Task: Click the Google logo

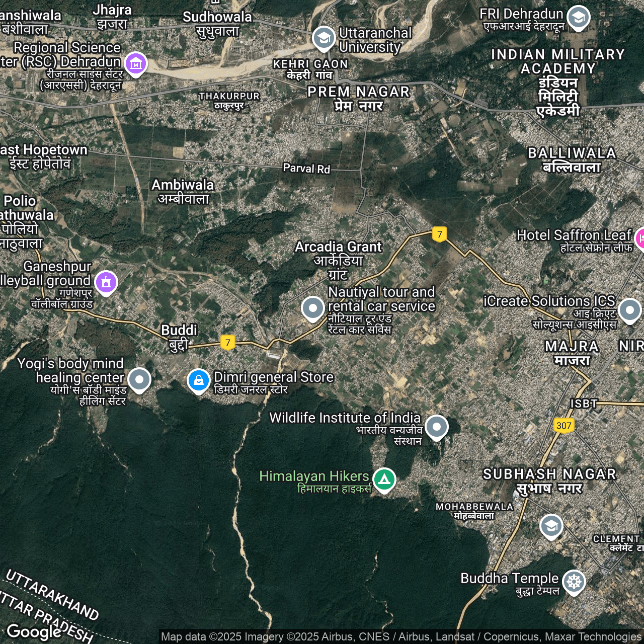Action: tap(34, 631)
